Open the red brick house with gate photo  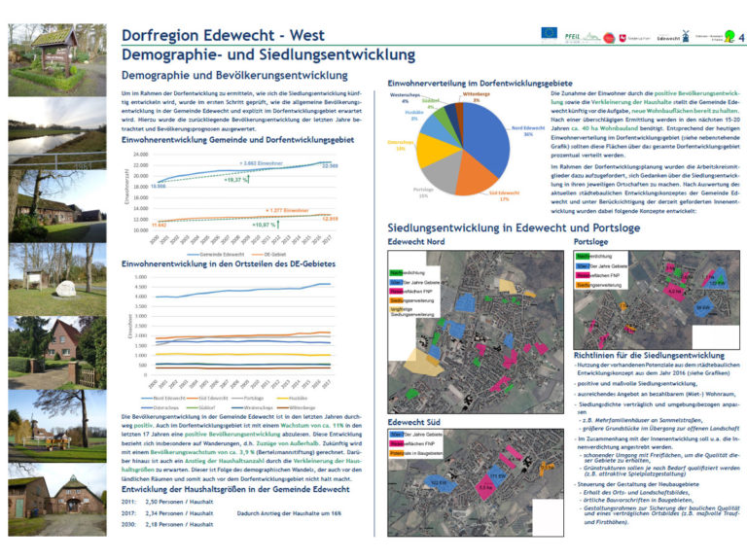click(x=57, y=353)
